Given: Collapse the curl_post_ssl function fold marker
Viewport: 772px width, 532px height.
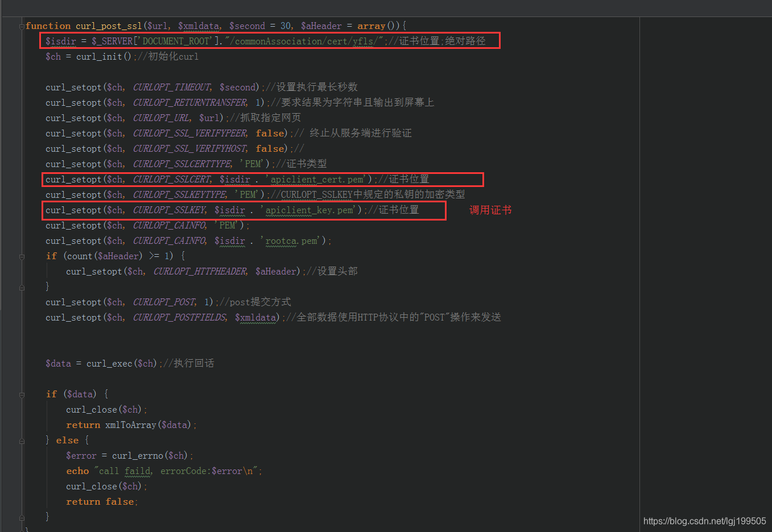Looking at the screenshot, I should click(22, 26).
